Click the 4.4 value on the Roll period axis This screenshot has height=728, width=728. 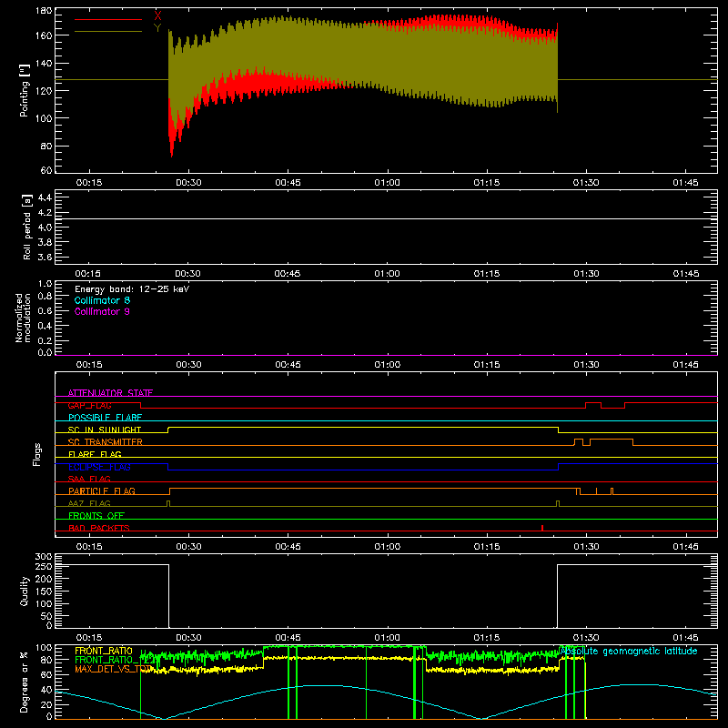pyautogui.click(x=45, y=197)
